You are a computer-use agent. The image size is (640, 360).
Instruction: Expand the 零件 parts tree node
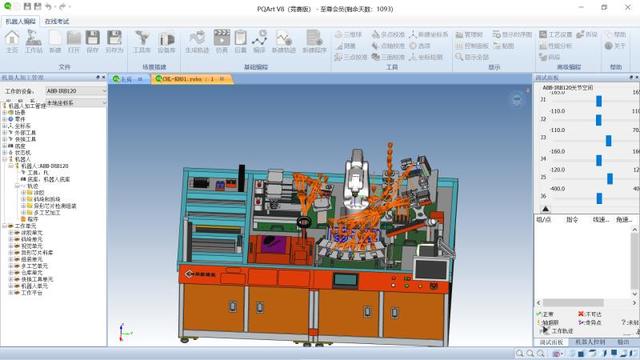click(x=4, y=119)
